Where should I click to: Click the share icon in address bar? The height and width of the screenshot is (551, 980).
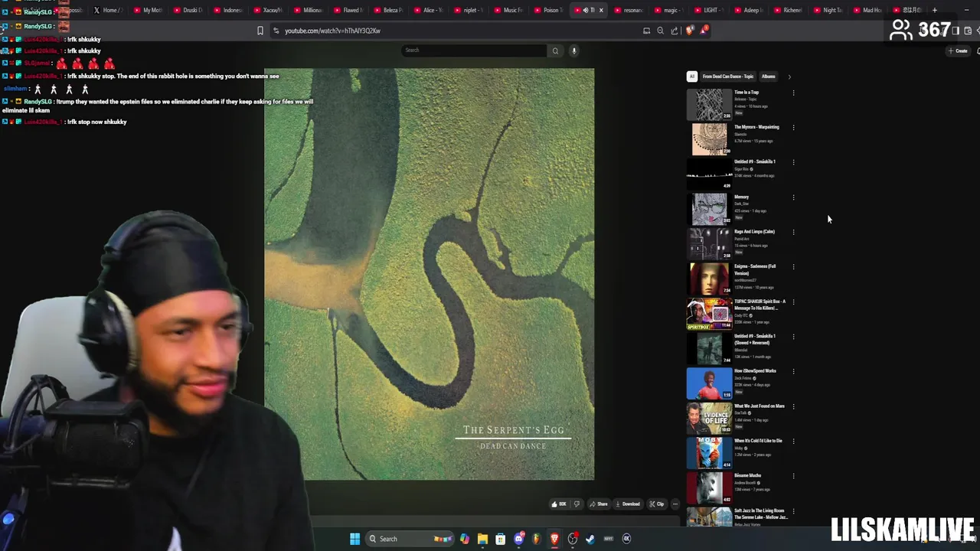click(674, 31)
